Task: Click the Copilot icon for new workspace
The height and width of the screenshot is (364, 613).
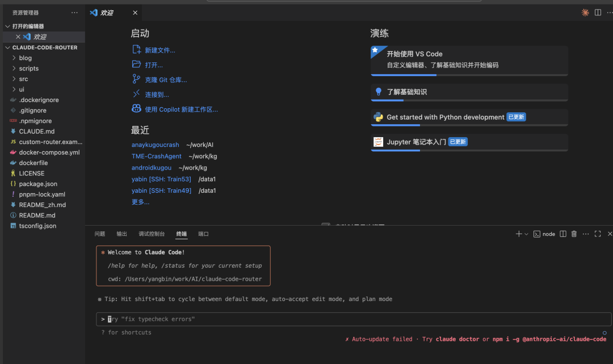Action: [x=136, y=108]
